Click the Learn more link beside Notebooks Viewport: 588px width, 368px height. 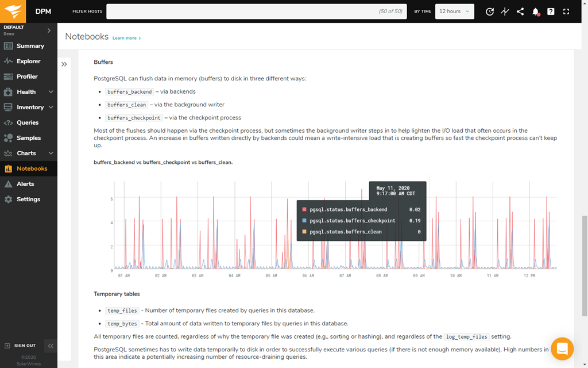pyautogui.click(x=126, y=38)
